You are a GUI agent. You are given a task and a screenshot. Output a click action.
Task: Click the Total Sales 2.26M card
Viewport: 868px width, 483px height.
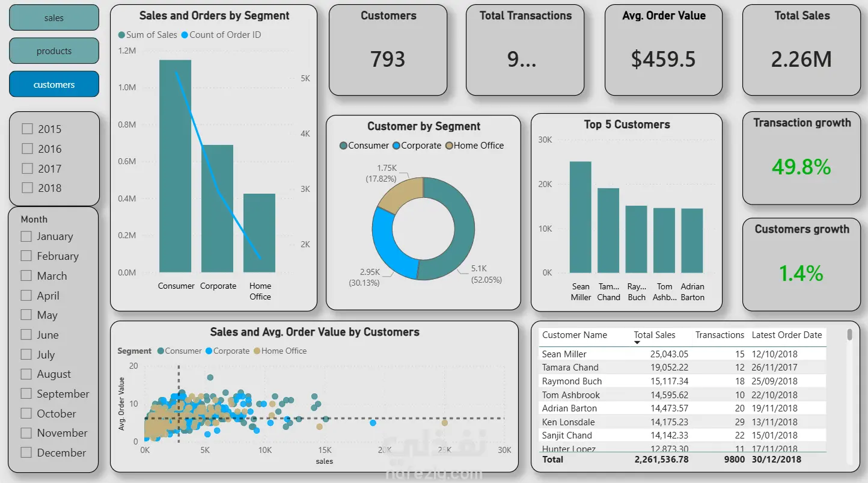802,50
